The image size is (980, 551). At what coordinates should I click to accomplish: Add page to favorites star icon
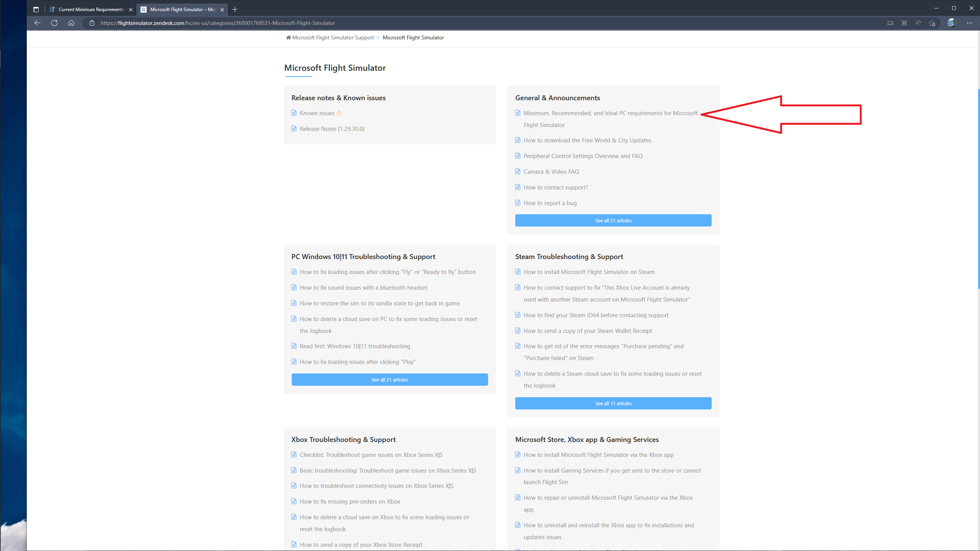(932, 23)
